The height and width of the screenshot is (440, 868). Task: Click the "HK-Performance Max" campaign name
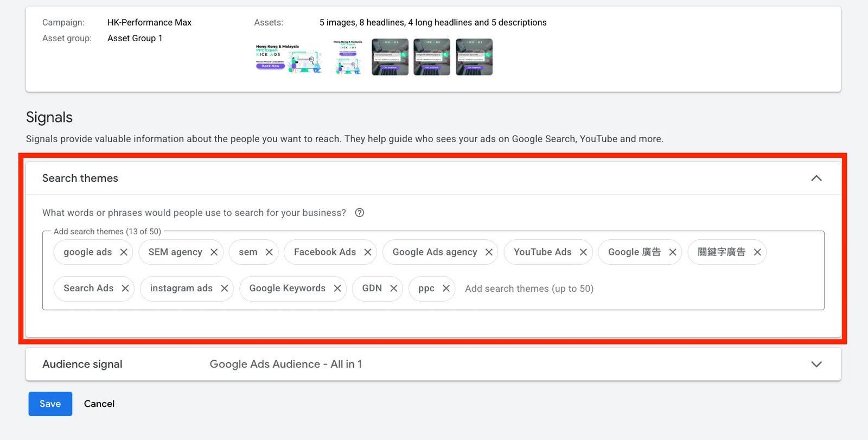[x=149, y=23]
